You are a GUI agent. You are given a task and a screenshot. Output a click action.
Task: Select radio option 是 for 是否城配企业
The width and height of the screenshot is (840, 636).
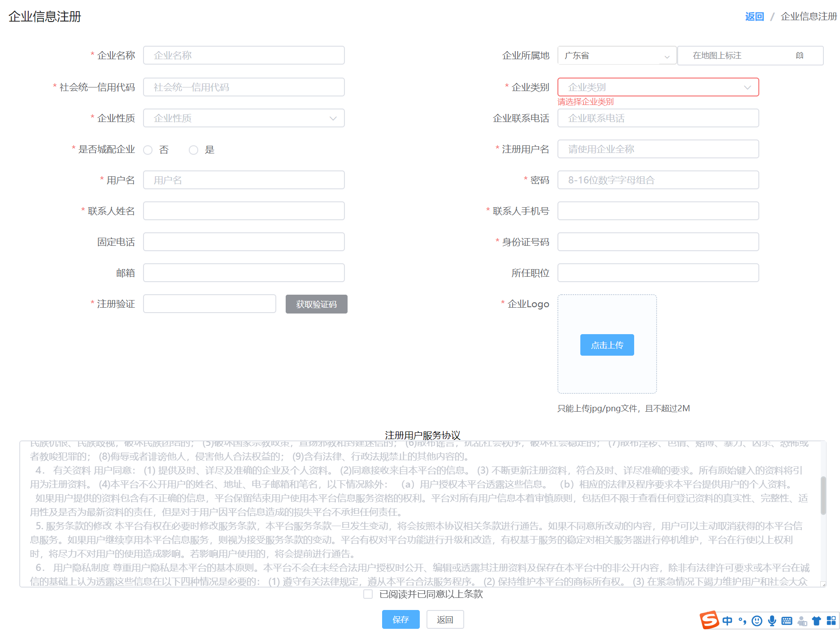193,150
